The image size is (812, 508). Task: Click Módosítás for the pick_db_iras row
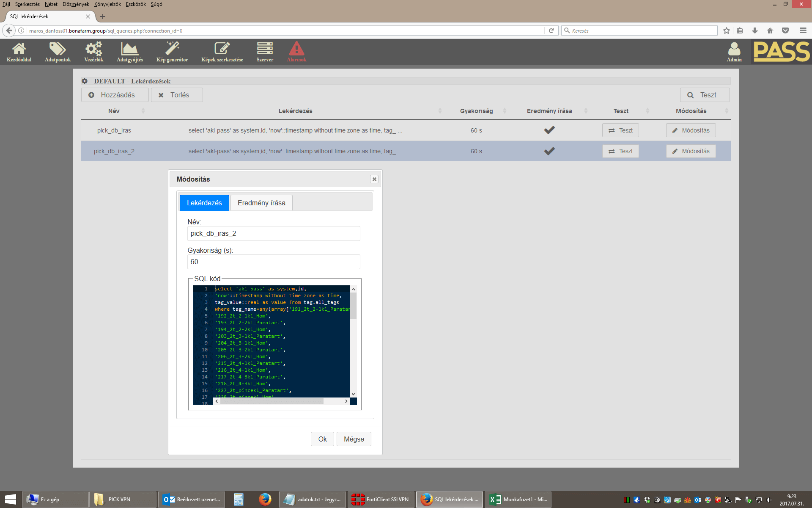click(x=691, y=130)
